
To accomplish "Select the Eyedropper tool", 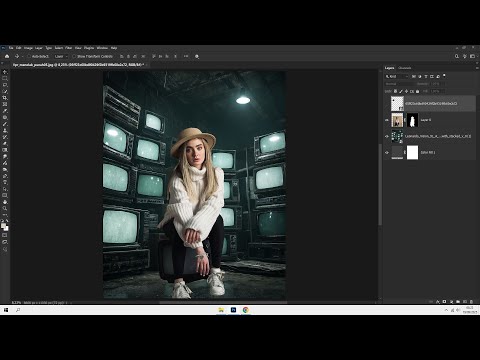I will point(5,111).
